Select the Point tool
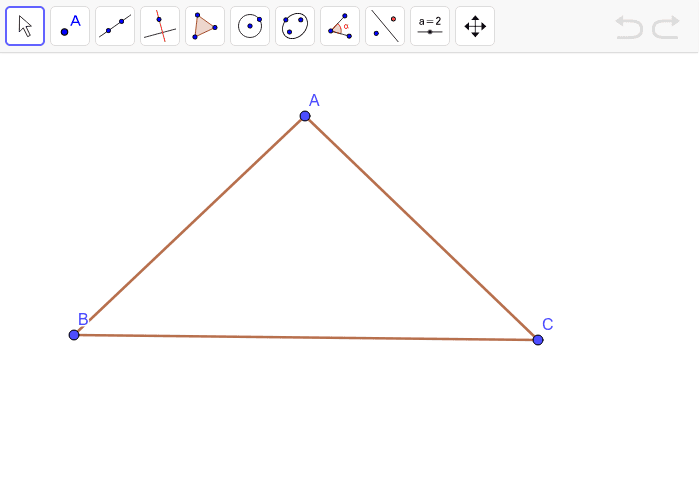Image resolution: width=700 pixels, height=500 pixels. click(x=70, y=26)
